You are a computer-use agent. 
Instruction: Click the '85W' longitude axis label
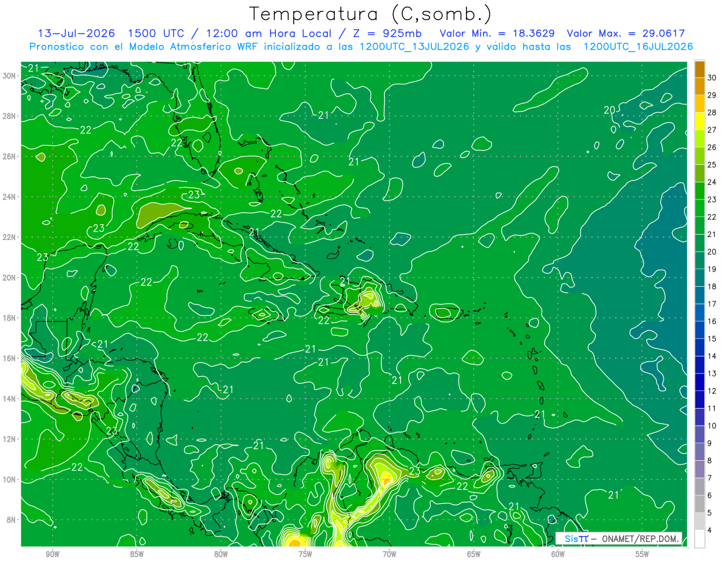tap(136, 554)
